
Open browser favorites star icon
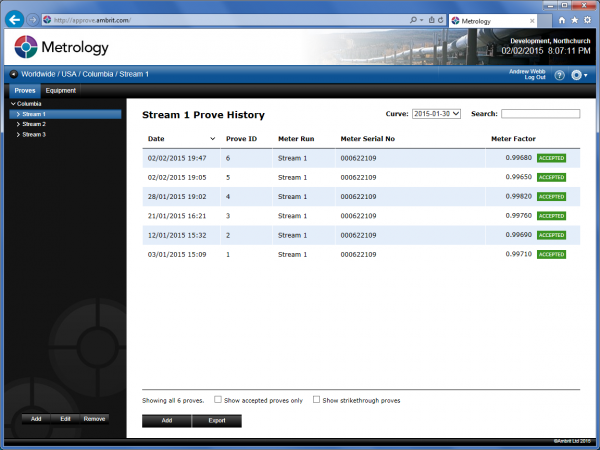(x=574, y=20)
